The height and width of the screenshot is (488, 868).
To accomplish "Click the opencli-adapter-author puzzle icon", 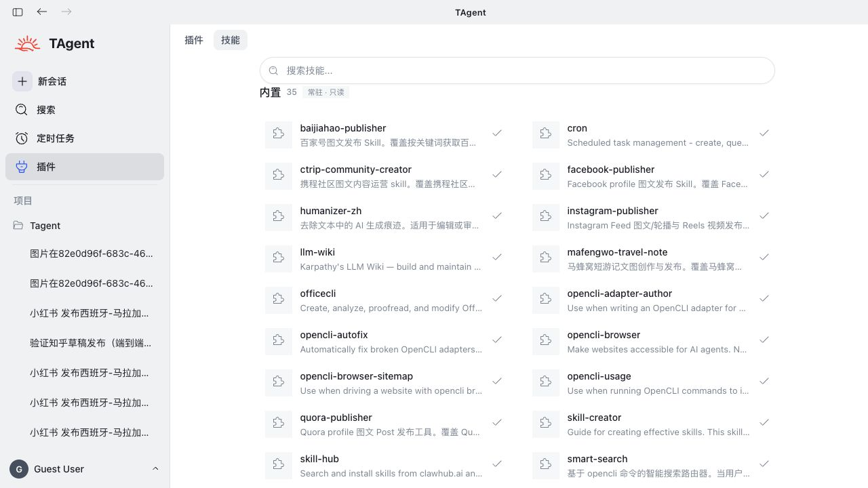I will point(545,300).
